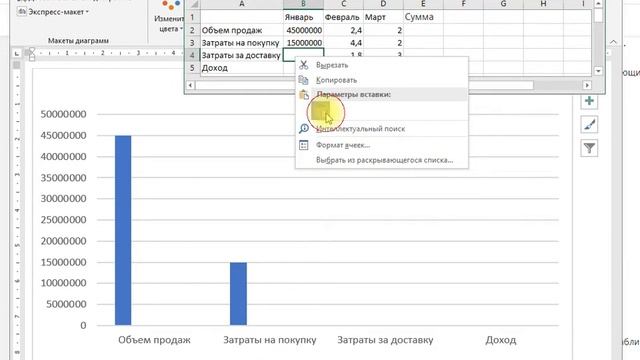The image size is (640, 360).
Task: Open Chart Filters funnel button
Action: point(589,148)
